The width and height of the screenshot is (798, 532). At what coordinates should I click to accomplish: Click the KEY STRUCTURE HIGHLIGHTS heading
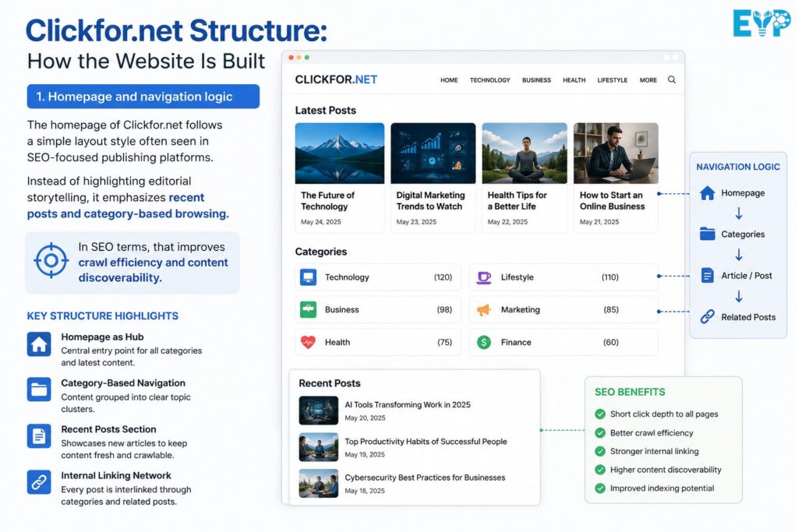click(x=102, y=315)
